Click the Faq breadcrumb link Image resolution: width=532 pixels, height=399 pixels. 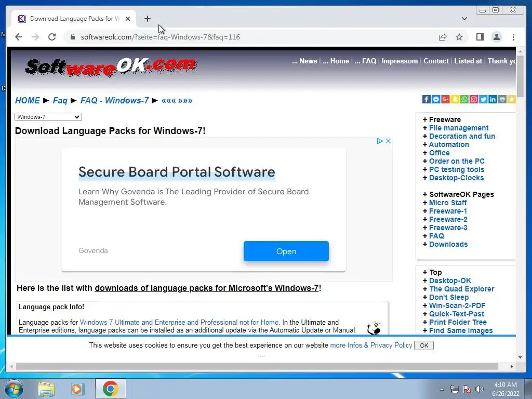click(x=60, y=100)
